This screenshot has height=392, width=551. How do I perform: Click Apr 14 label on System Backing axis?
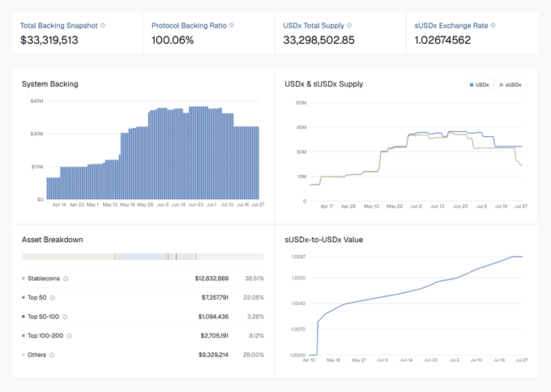coord(59,204)
